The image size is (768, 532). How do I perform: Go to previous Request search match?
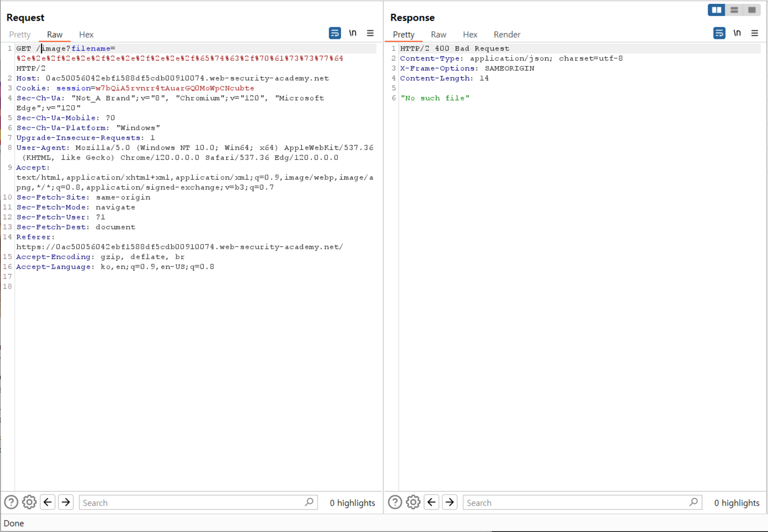click(48, 502)
